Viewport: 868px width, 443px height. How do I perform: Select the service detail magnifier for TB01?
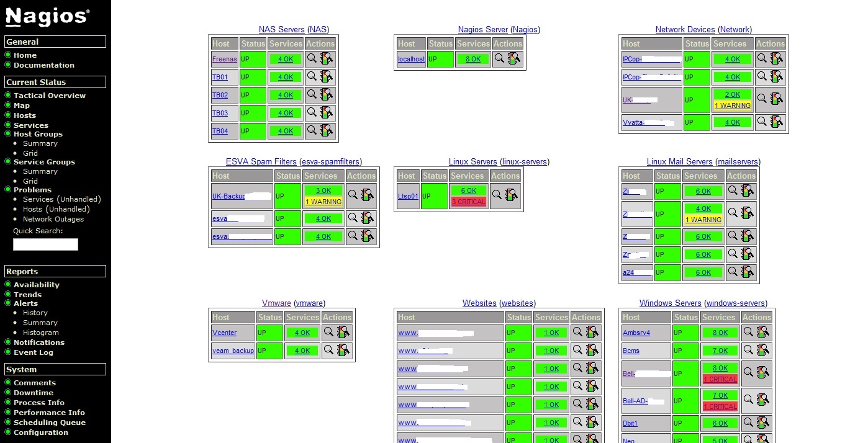312,77
